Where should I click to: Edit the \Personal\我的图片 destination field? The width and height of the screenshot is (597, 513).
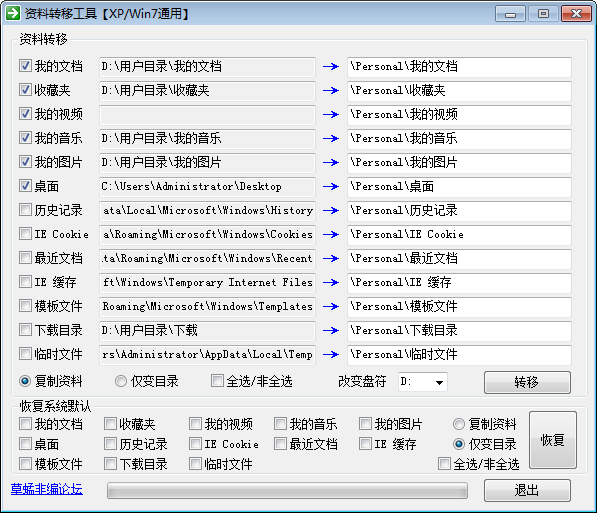pyautogui.click(x=459, y=163)
